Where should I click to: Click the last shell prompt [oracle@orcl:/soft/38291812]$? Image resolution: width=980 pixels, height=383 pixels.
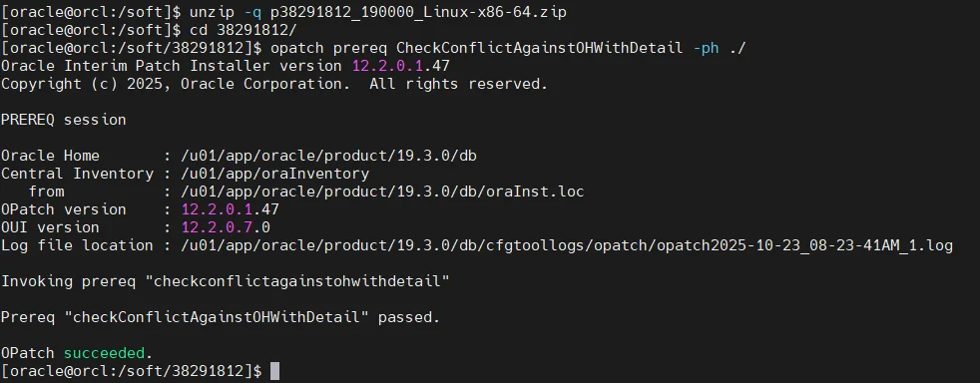click(x=132, y=371)
